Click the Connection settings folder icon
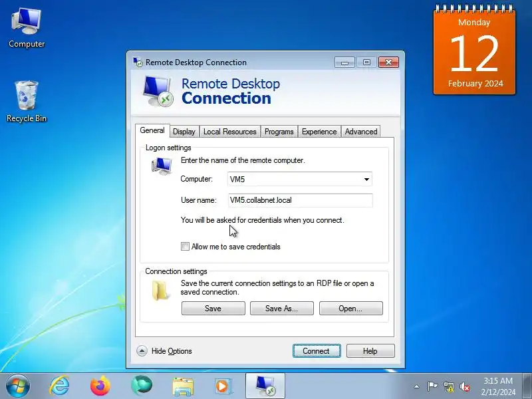This screenshot has height=399, width=532. tap(160, 291)
